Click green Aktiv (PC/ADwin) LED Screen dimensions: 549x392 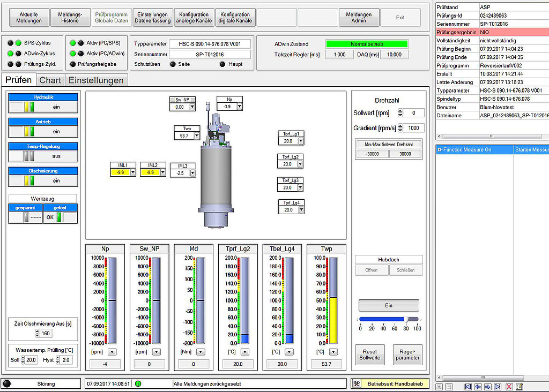(73, 54)
